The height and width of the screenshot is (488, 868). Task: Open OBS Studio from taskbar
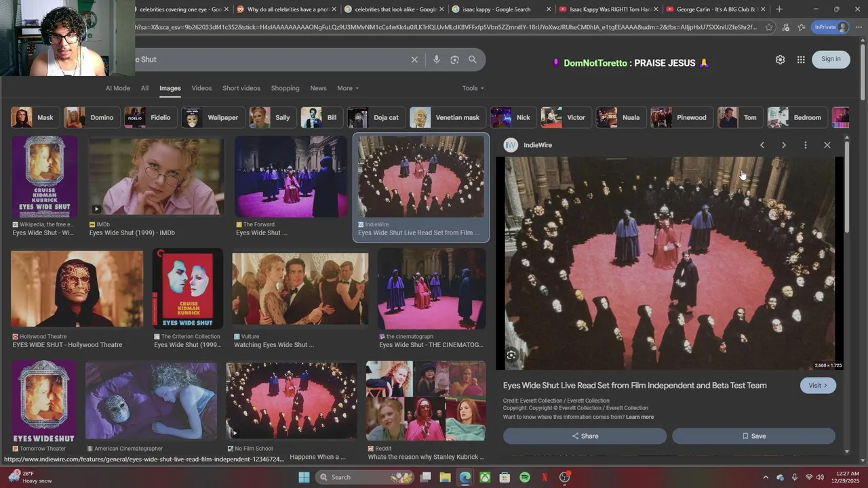(x=564, y=477)
